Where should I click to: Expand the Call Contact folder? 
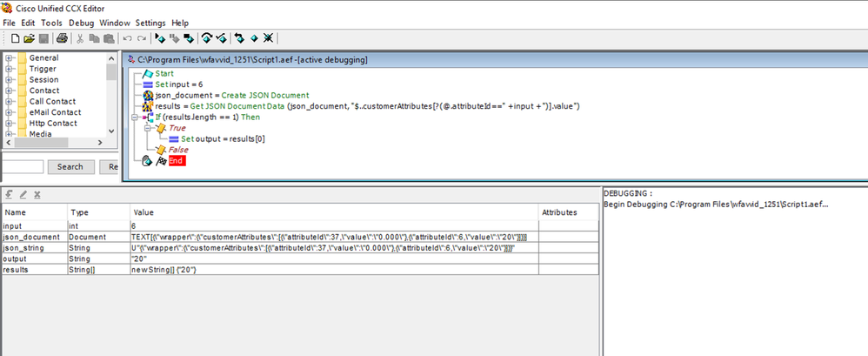click(10, 101)
